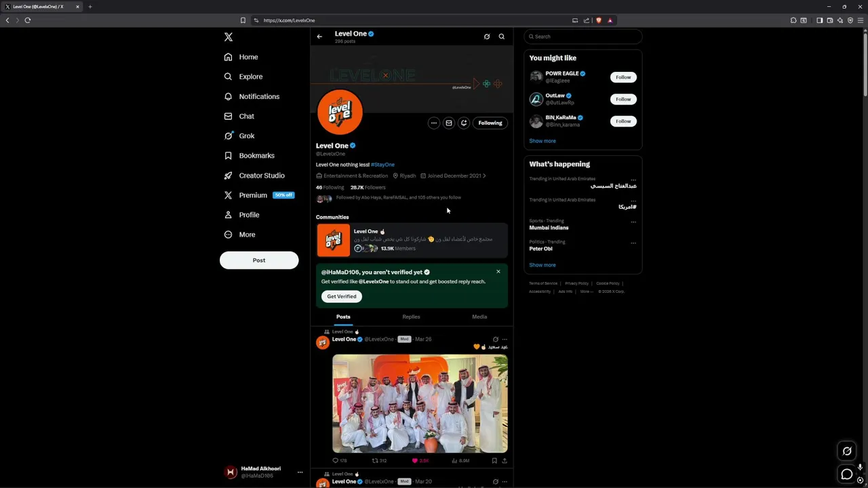Open the #StayOne hashtag link
Viewport: 868px width, 488px height.
pyautogui.click(x=382, y=165)
